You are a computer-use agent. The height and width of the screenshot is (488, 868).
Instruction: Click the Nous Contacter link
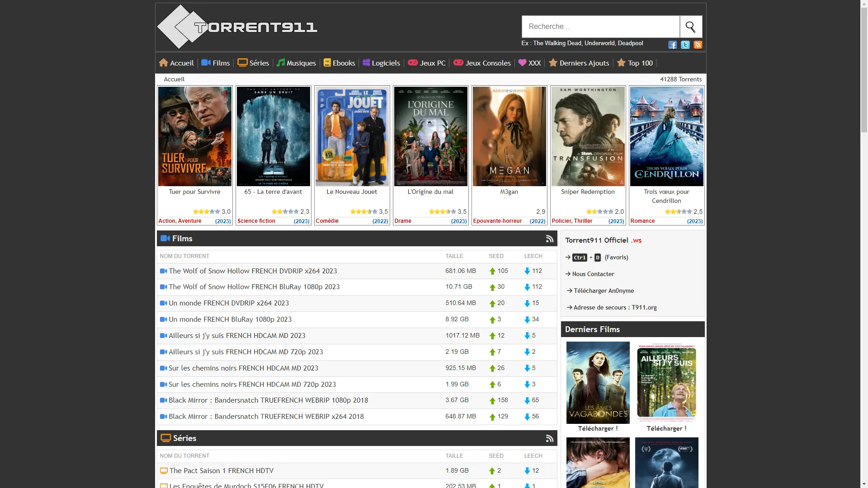593,274
